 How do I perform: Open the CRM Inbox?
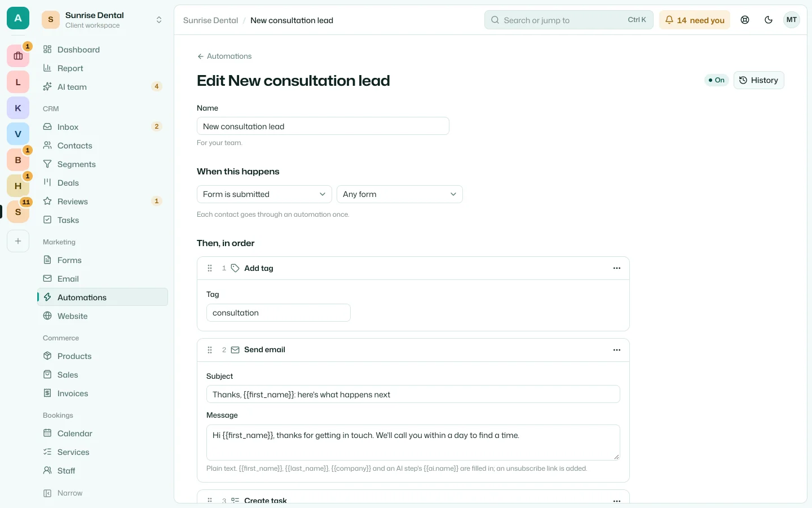pos(103,127)
